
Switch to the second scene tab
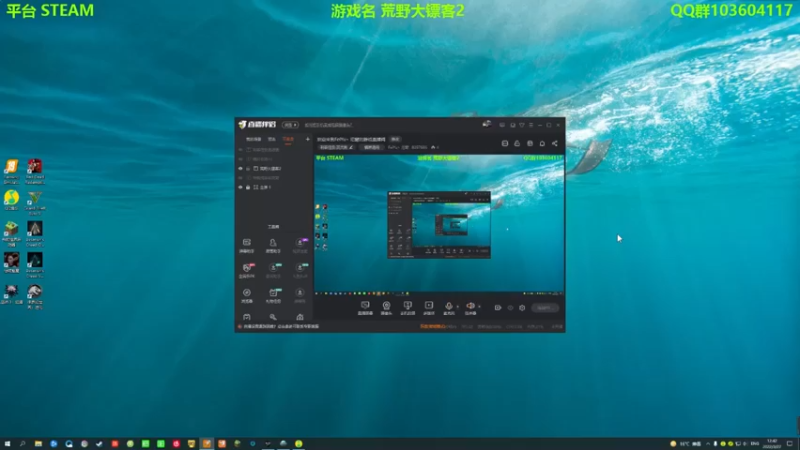point(271,139)
